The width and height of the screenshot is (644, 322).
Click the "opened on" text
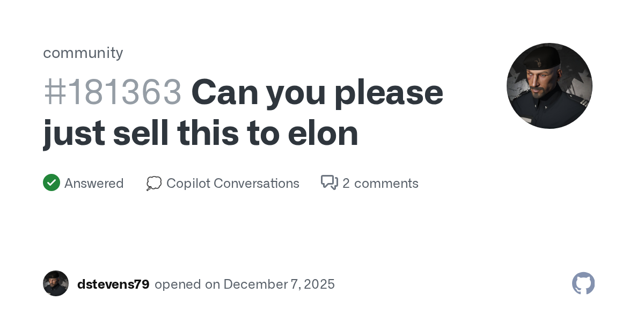[187, 284]
